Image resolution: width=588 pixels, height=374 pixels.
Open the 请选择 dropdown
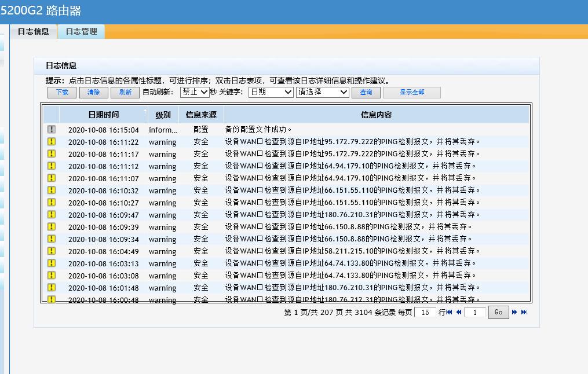323,92
